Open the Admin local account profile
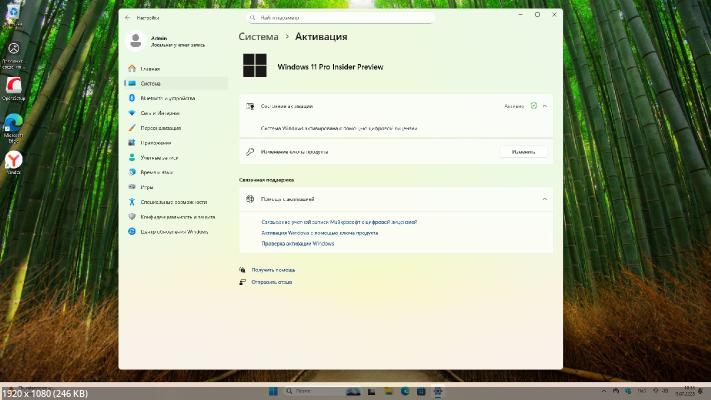 pyautogui.click(x=166, y=41)
